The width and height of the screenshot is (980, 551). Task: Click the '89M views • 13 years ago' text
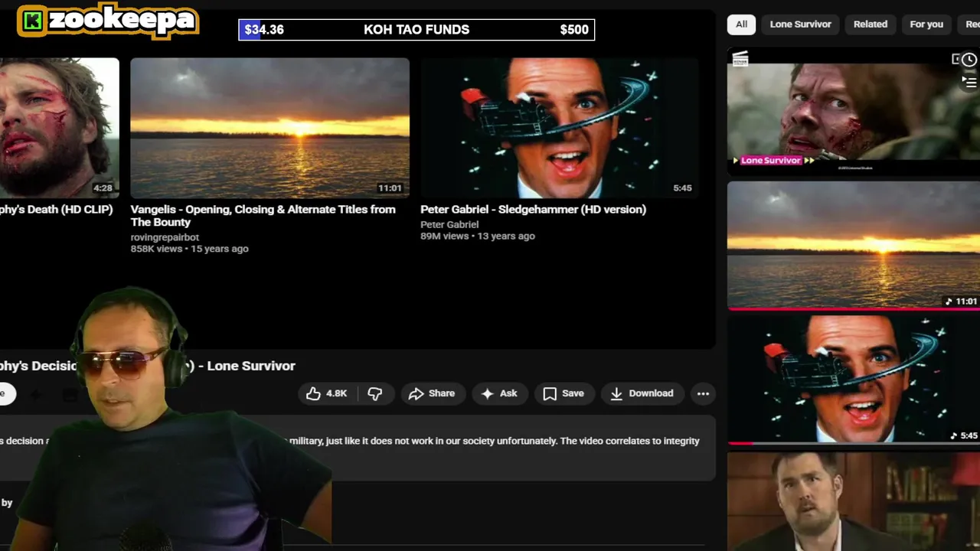477,236
